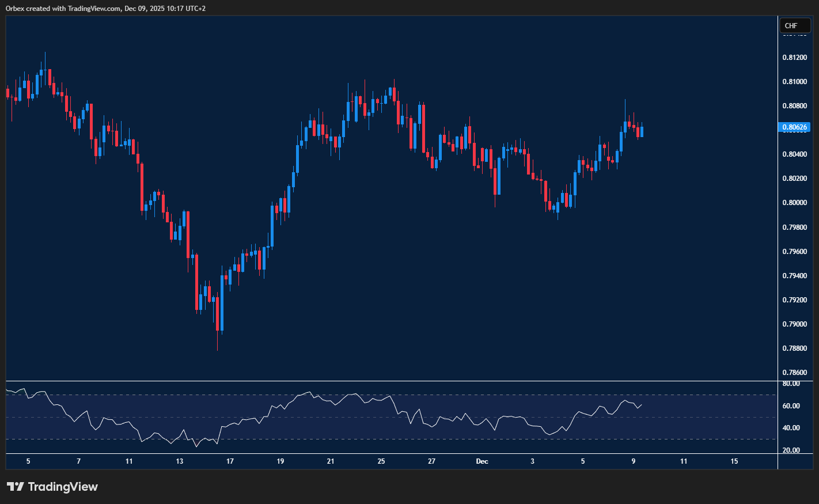Click the last candle on the chart
Image resolution: width=819 pixels, height=504 pixels.
click(x=641, y=131)
